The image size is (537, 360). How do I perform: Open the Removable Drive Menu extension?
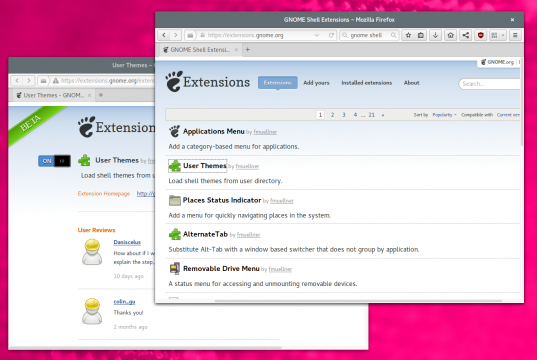click(x=221, y=269)
